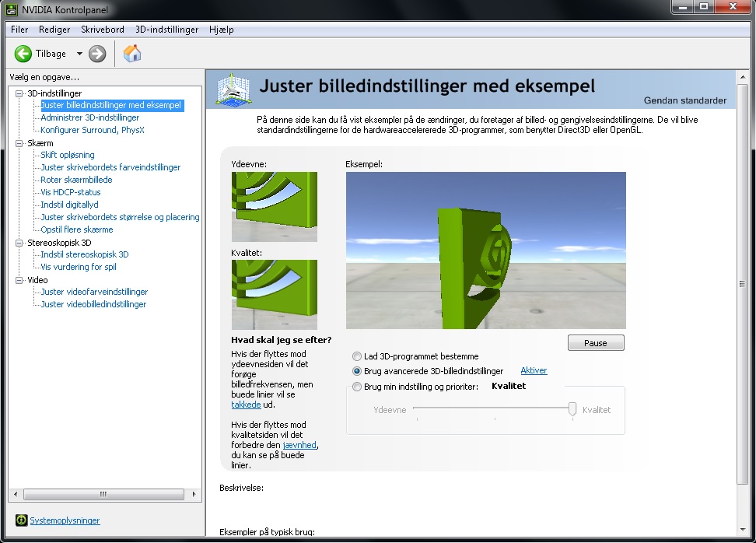Open Juster videofarveindstillinger
Viewport: 756px width, 543px height.
[x=94, y=293]
